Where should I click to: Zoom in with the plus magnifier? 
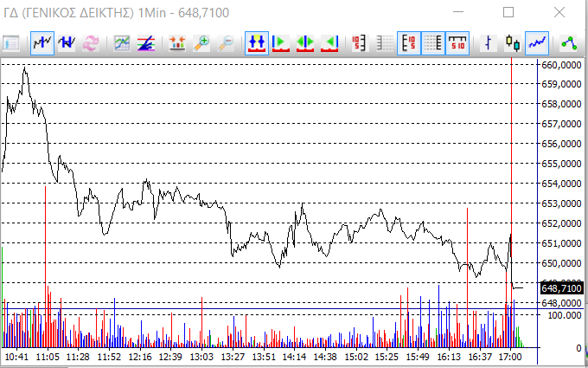[201, 43]
